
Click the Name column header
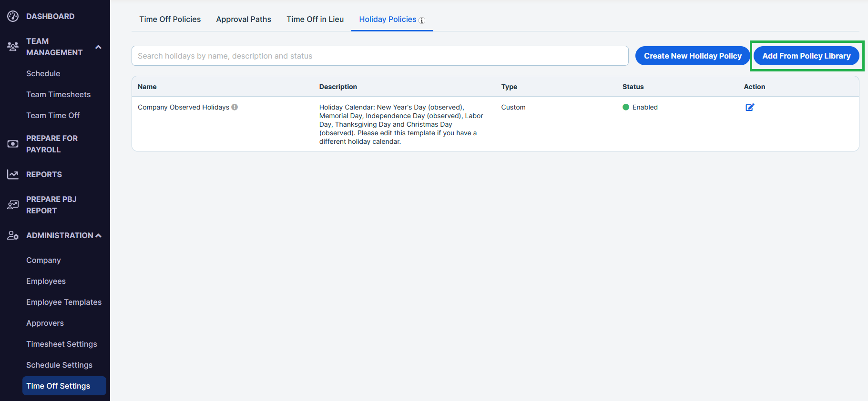147,87
